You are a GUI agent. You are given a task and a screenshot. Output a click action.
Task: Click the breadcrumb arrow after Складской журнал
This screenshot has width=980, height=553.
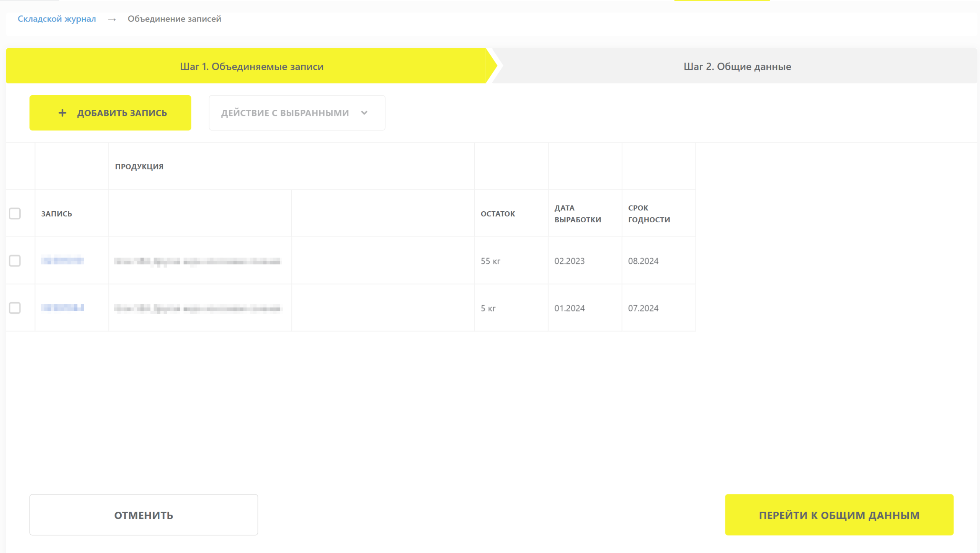[112, 19]
